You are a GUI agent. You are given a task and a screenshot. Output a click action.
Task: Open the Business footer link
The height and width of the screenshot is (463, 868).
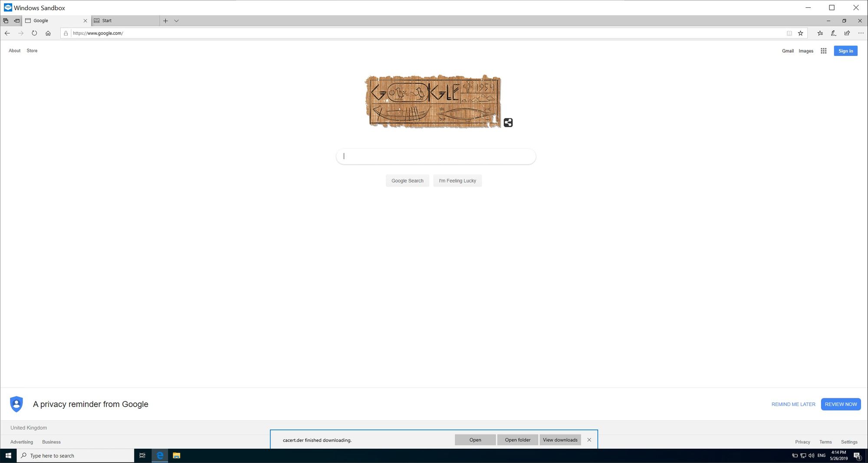[x=51, y=442]
